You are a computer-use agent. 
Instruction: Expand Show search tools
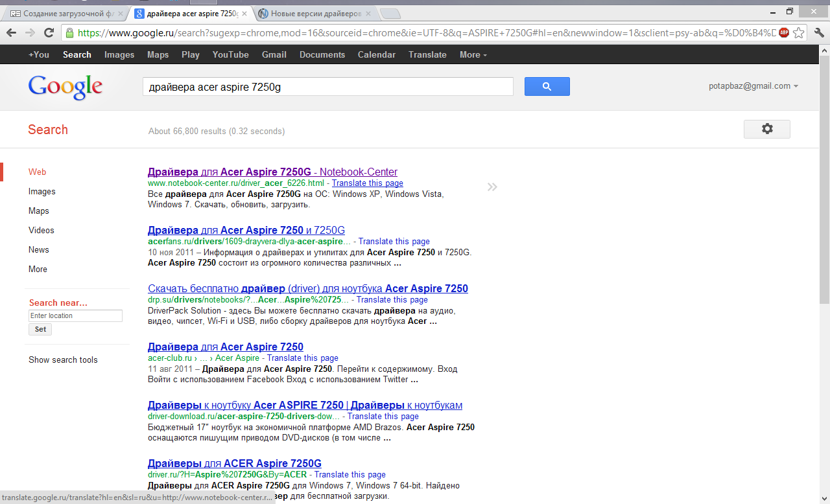[63, 360]
